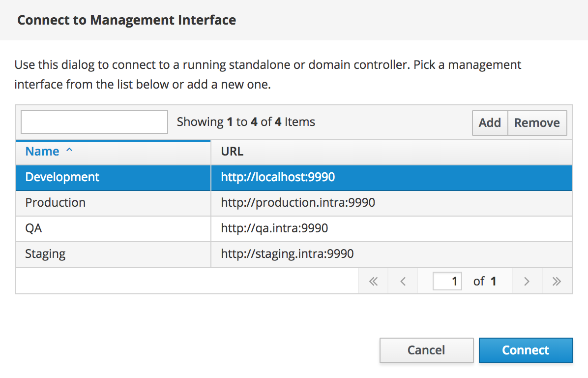Sort by the URL column header
Viewport: 588px width, 378px height.
click(391, 152)
